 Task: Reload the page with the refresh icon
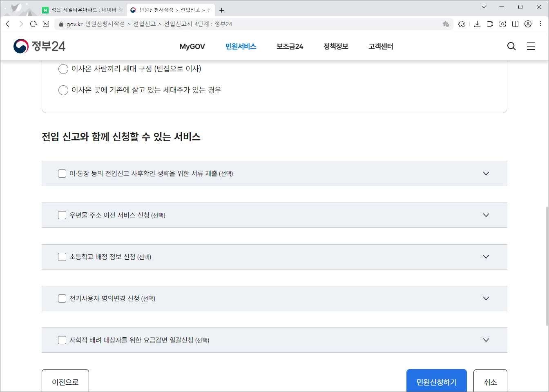point(33,24)
